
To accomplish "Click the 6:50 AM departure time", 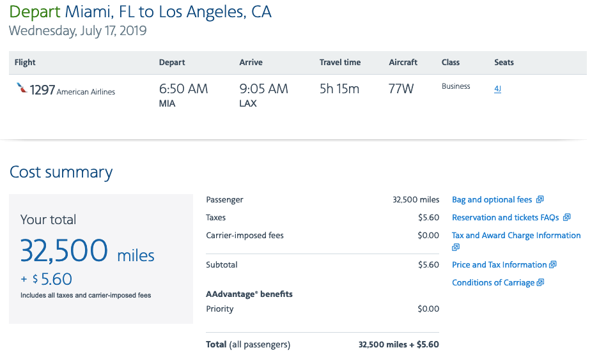I will tap(183, 89).
